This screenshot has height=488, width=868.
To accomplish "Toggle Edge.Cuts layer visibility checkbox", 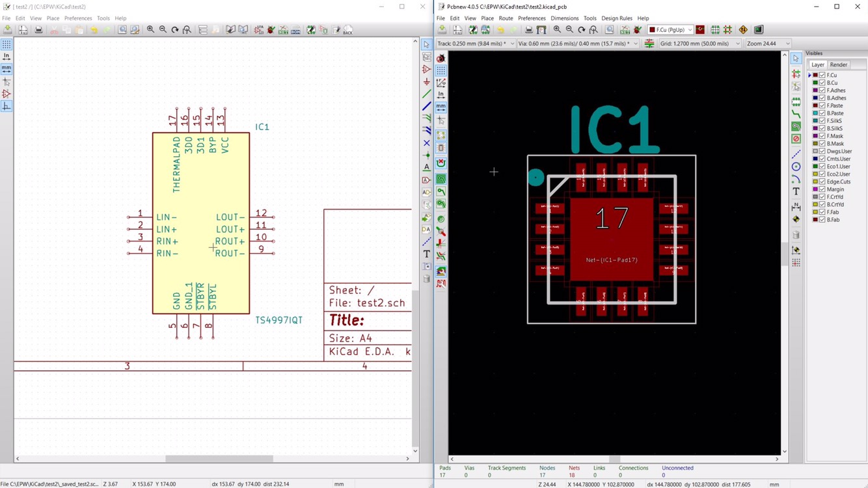I will coord(822,182).
